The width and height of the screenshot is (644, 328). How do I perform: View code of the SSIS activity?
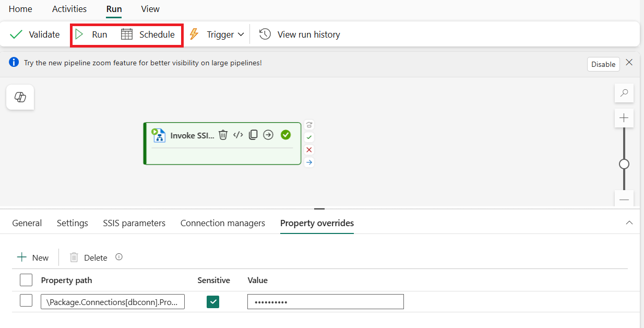click(238, 135)
